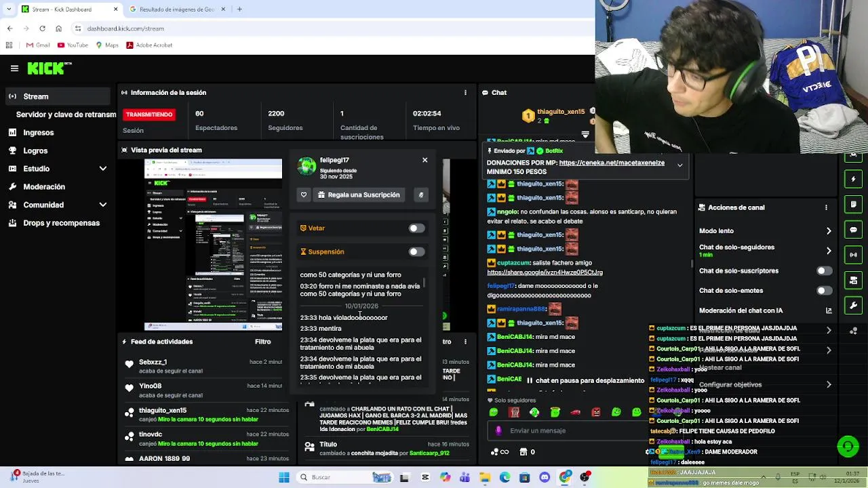
Task: Open Servidor y clave de retransmisión
Action: tap(66, 115)
